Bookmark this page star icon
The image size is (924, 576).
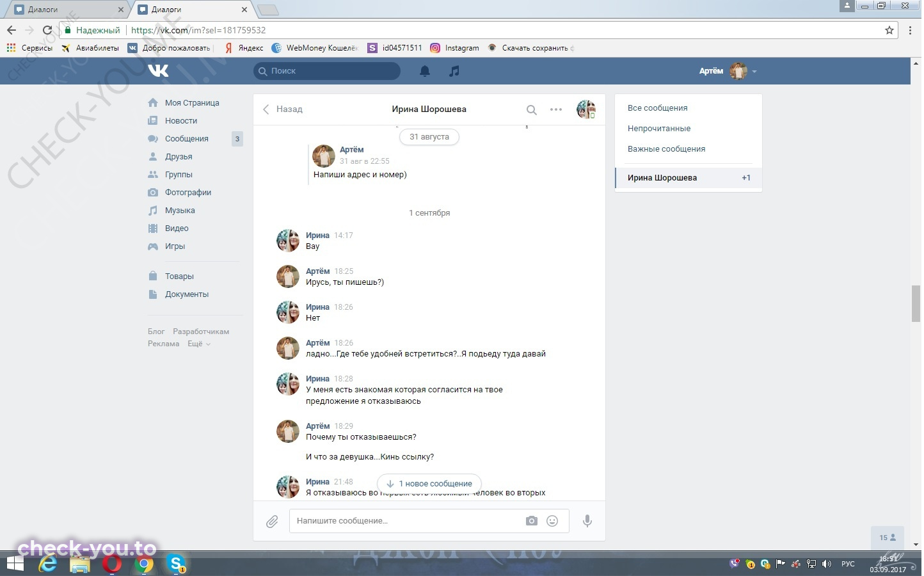(889, 30)
